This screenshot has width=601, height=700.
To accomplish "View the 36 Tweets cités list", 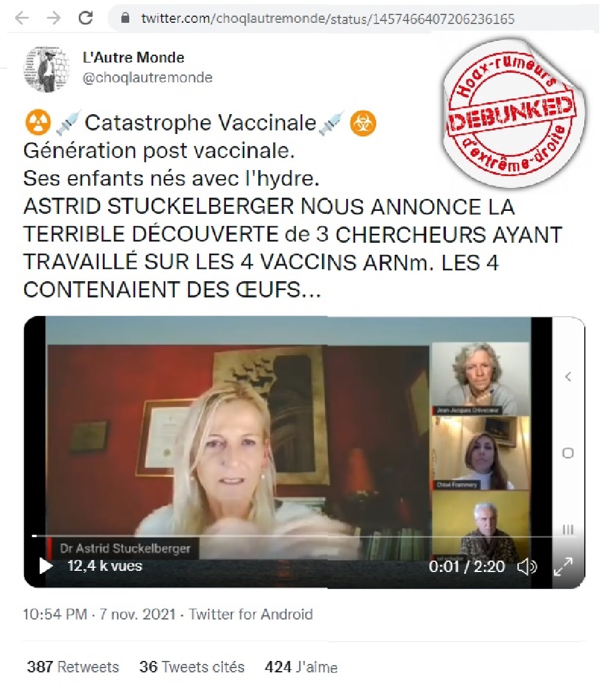I will 192,667.
